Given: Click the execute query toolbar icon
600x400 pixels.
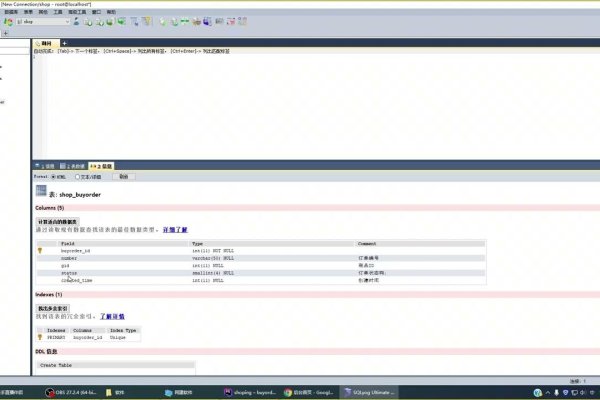Looking at the screenshot, I should (88, 22).
